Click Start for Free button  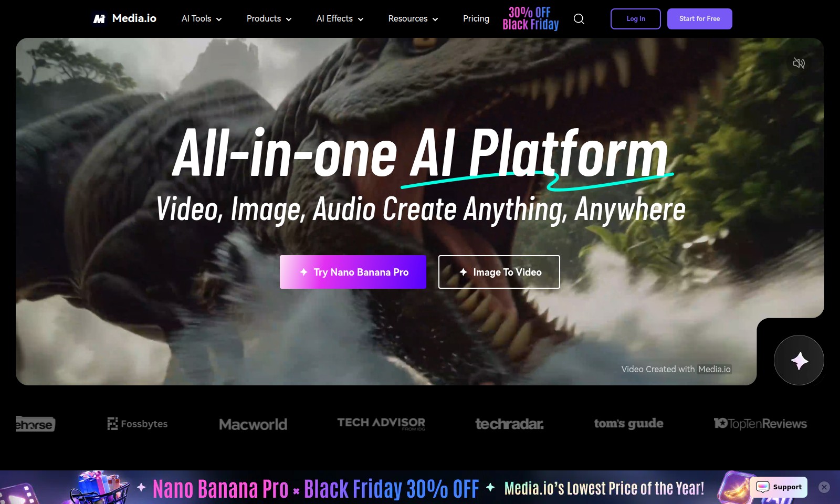click(700, 19)
